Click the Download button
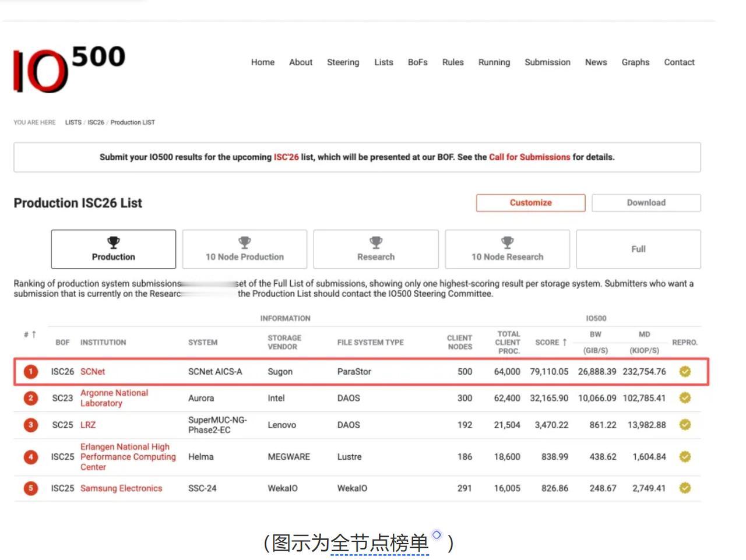Image resolution: width=746 pixels, height=560 pixels. (646, 203)
